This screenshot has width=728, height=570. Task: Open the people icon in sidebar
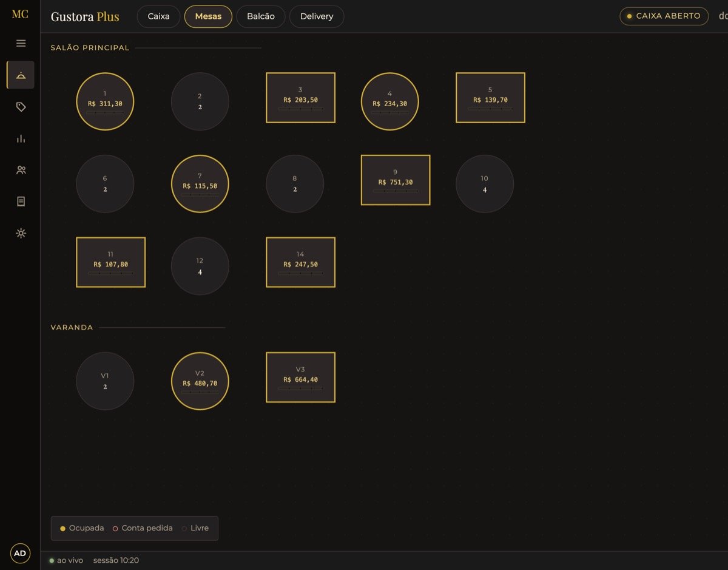(x=21, y=170)
